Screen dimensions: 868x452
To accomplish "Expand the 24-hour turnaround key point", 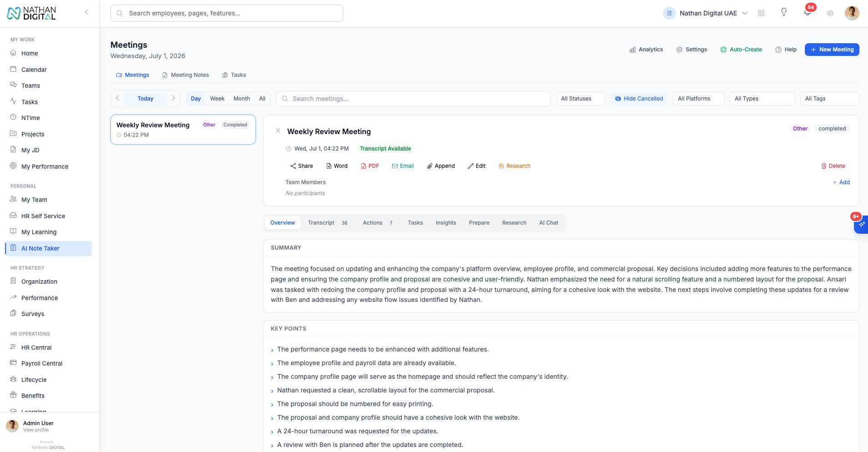I will click(x=272, y=432).
